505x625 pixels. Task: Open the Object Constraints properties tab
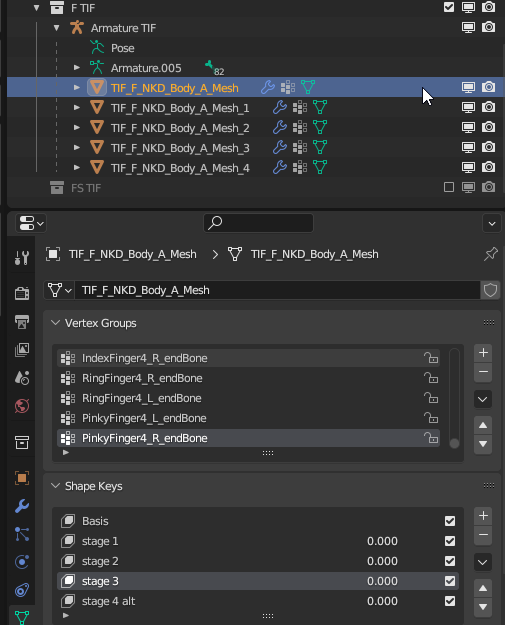tap(22, 590)
